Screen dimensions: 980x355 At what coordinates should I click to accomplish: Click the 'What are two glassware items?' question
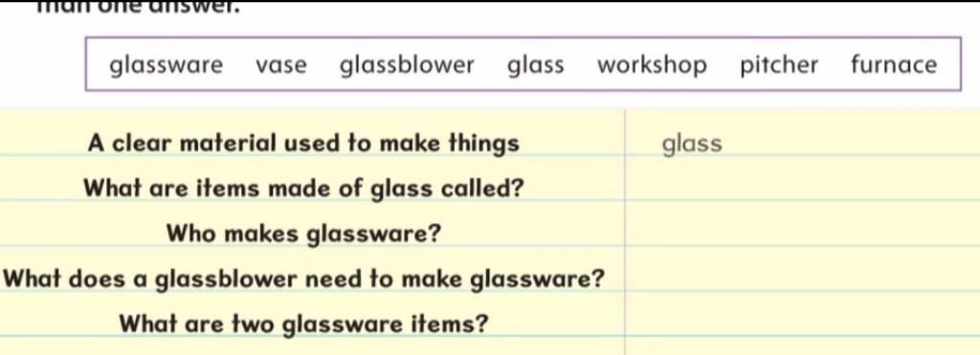(x=303, y=324)
